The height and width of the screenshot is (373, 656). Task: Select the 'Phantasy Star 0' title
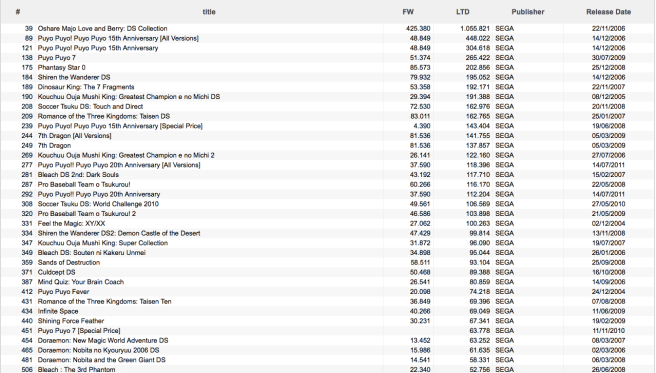[62, 67]
